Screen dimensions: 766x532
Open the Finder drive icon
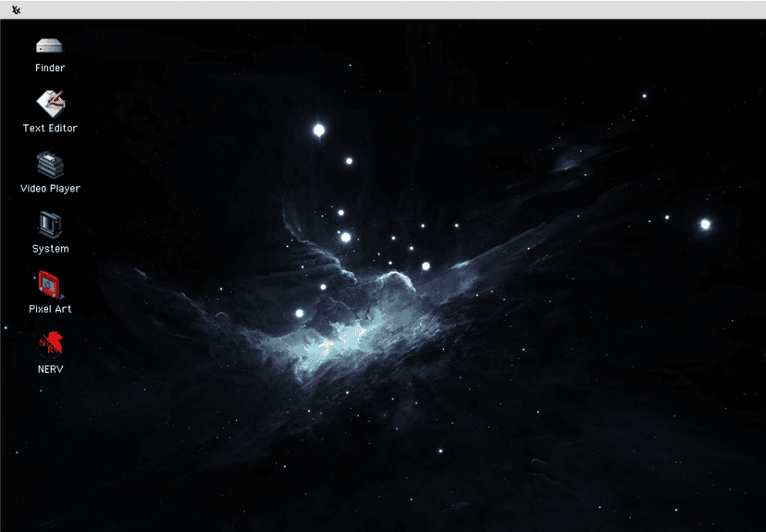coord(50,45)
